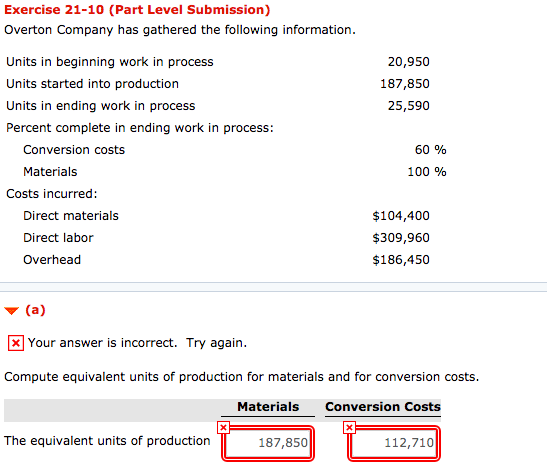Click the 60 % conversion costs value
This screenshot has width=547, height=475.
click(x=430, y=150)
